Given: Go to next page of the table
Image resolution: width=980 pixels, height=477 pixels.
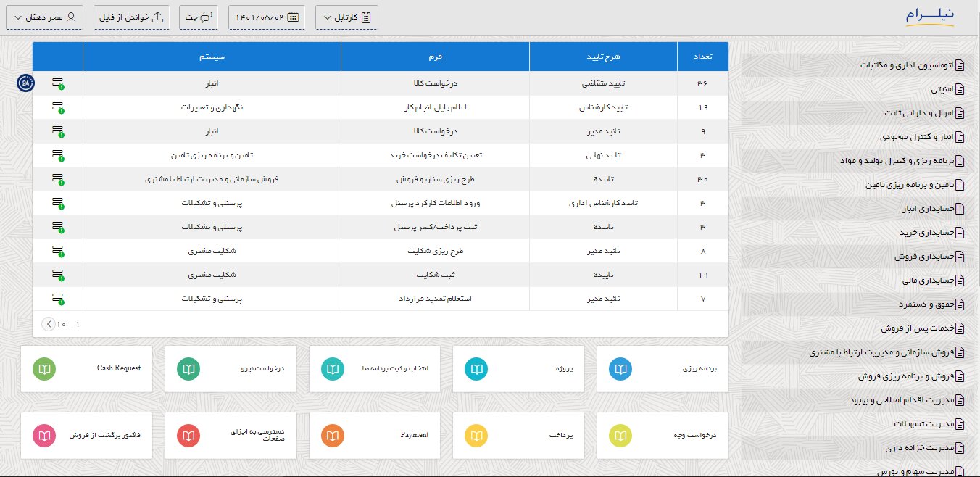Looking at the screenshot, I should [x=48, y=324].
